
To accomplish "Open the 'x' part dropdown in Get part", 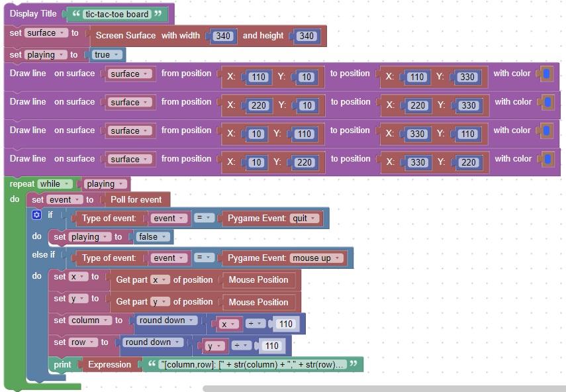I will point(160,280).
